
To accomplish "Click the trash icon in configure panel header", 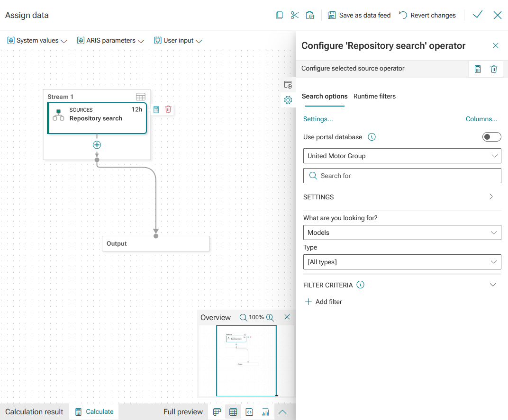I will (x=493, y=69).
